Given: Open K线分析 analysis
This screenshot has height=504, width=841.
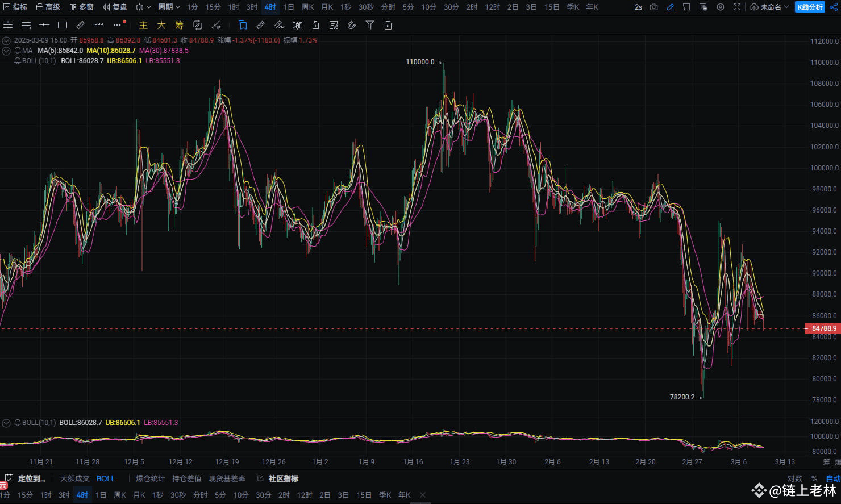Looking at the screenshot, I should tap(810, 7).
